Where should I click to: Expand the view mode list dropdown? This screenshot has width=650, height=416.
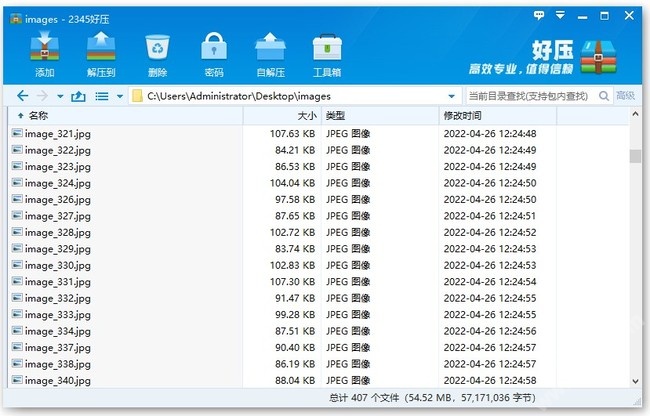pyautogui.click(x=120, y=96)
